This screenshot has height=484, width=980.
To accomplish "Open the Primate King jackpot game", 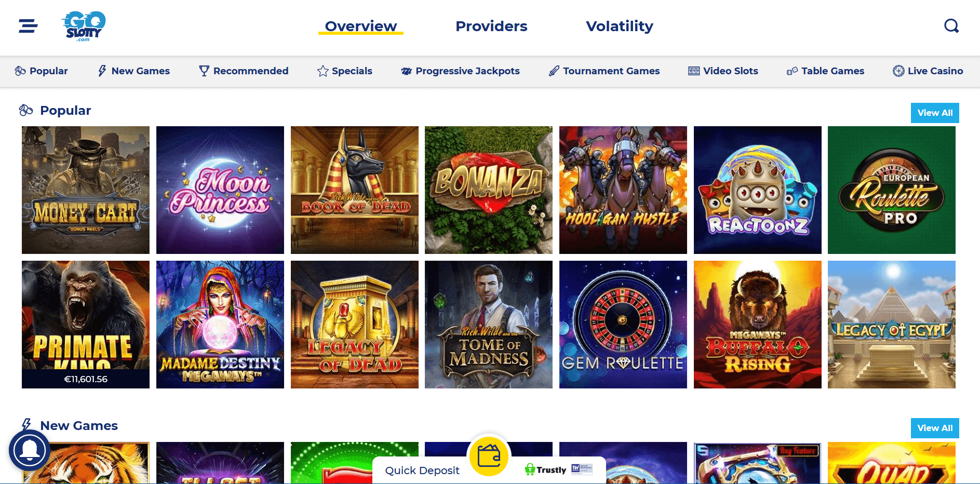I will click(86, 325).
